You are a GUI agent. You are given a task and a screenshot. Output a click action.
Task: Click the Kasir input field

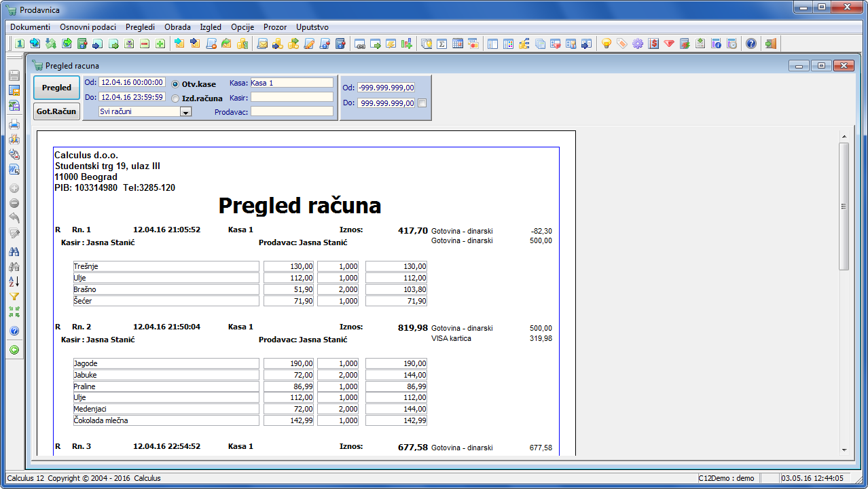292,97
